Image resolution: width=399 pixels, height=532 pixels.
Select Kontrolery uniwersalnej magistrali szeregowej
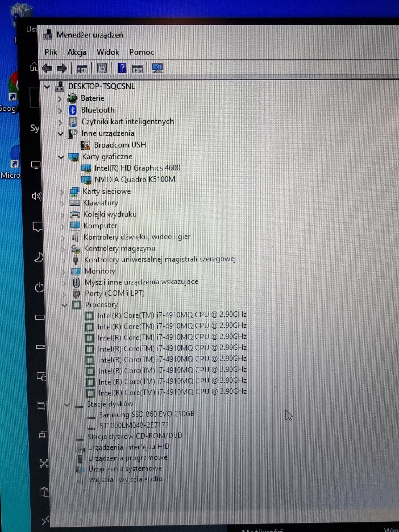160,259
